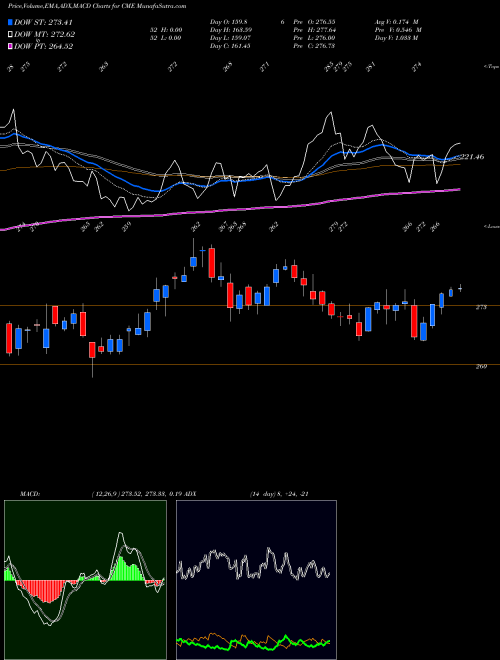Click the 'Pre V: 0.346 M' volume text
This screenshot has height=660, width=500.
click(x=398, y=30)
